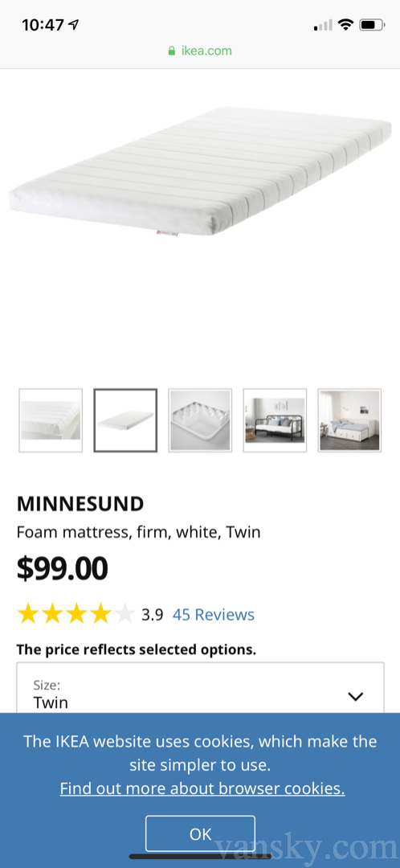Tap the MINNESUND product title
Viewport: 400px width, 868px height.
(80, 504)
